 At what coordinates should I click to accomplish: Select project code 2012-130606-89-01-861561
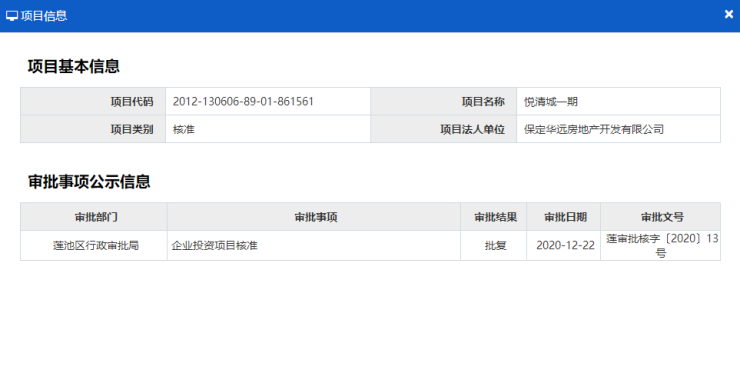tap(243, 101)
